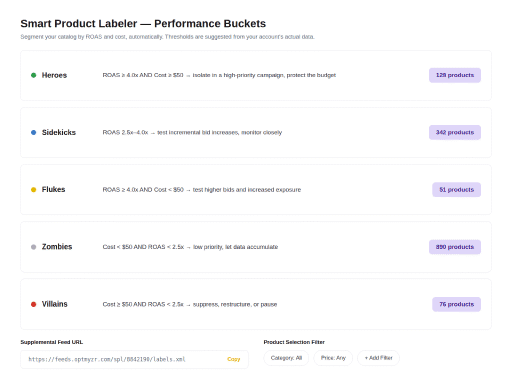Click the Flukes rule about higher bids
Image resolution: width=512 pixels, height=384 pixels.
point(202,190)
